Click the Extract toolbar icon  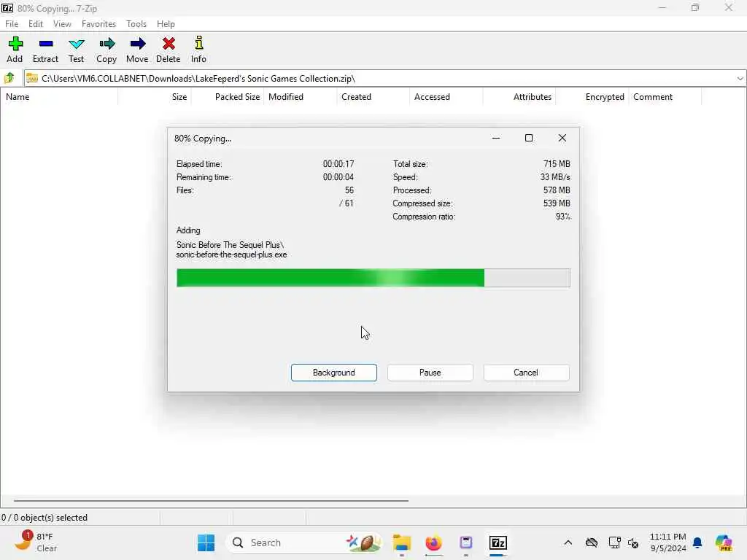(x=46, y=50)
